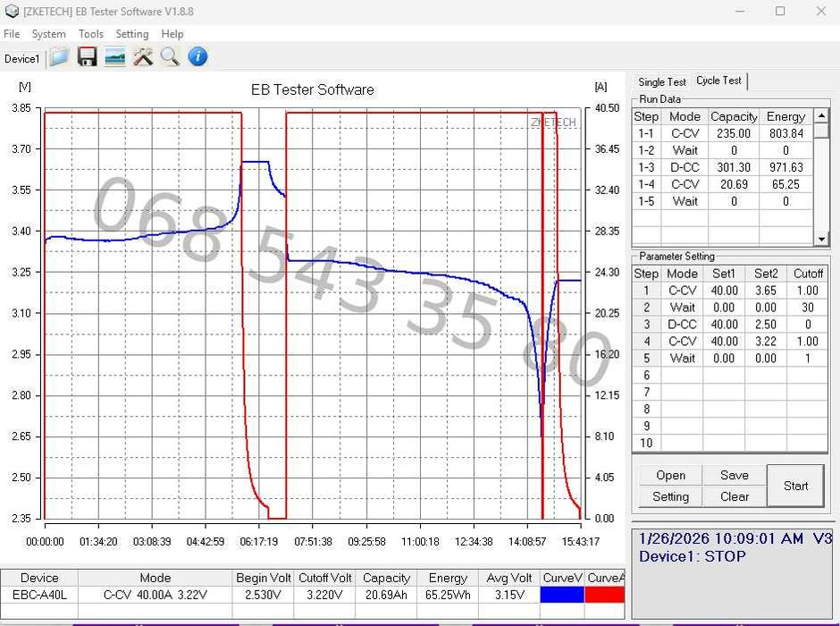Click step 3 mode D-CC cell
Screen dimensions: 840x626
(x=682, y=325)
